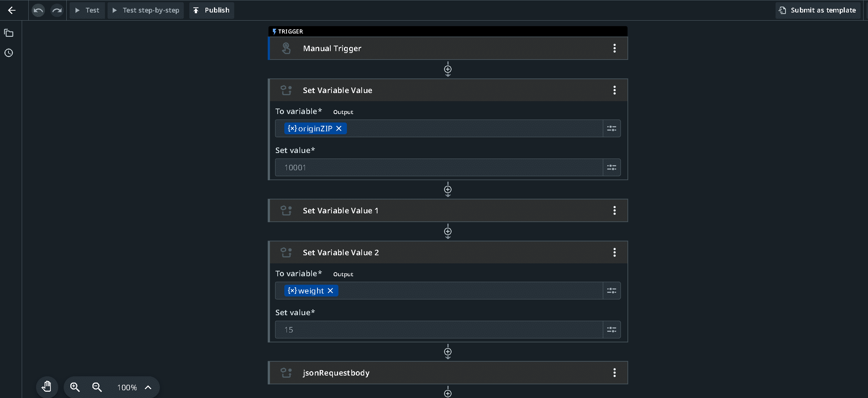Open Manual Trigger options menu

[x=615, y=48]
